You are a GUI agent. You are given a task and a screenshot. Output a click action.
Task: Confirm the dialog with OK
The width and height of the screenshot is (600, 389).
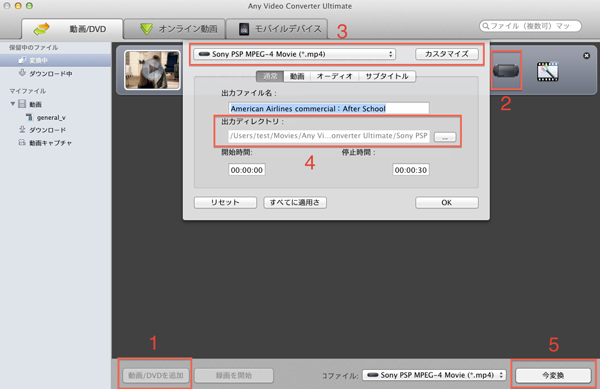point(447,202)
